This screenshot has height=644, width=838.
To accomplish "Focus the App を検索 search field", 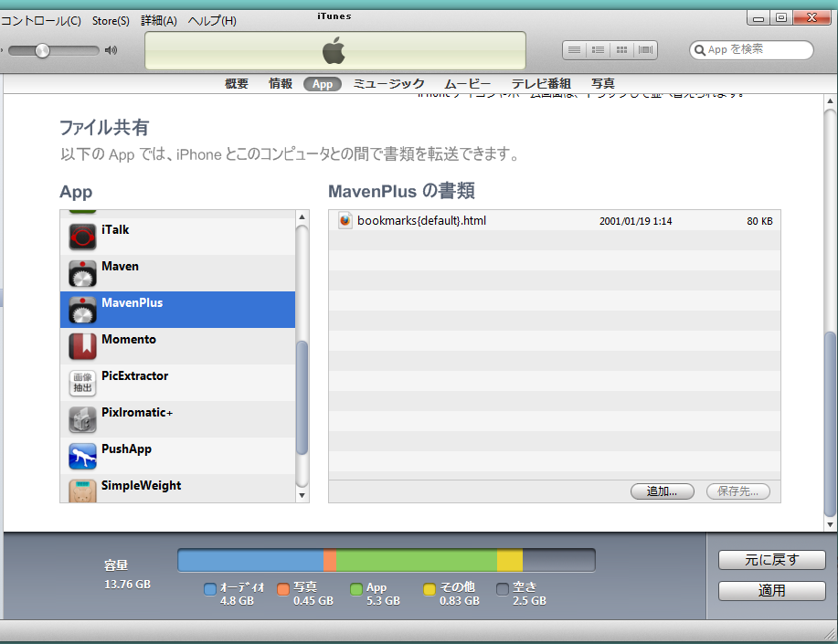I will [751, 50].
